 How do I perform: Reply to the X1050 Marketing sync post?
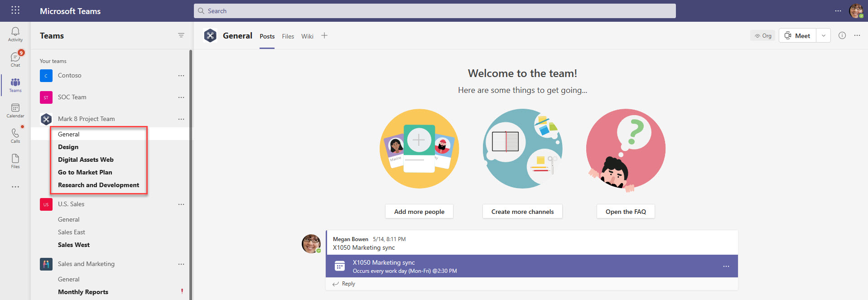(344, 284)
